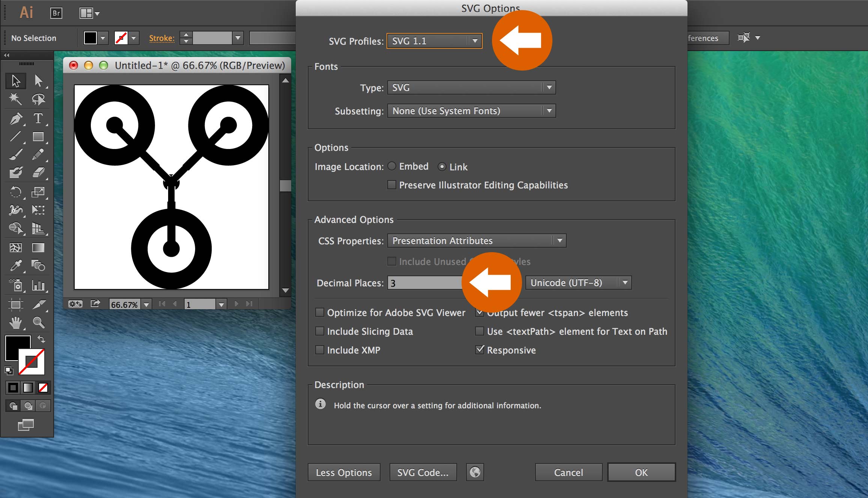This screenshot has width=868, height=498.
Task: Open Adobe Bridge via Br icon
Action: (56, 13)
